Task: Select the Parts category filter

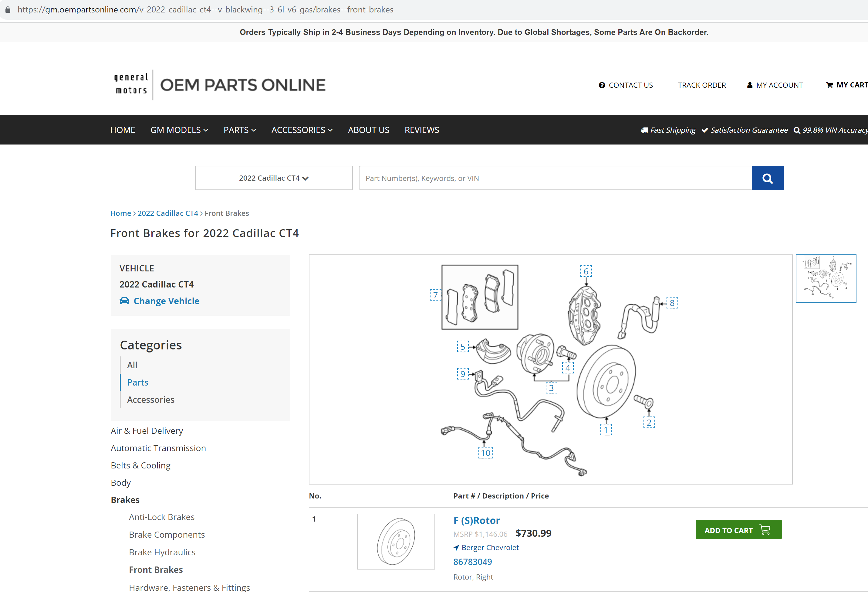Action: click(137, 382)
